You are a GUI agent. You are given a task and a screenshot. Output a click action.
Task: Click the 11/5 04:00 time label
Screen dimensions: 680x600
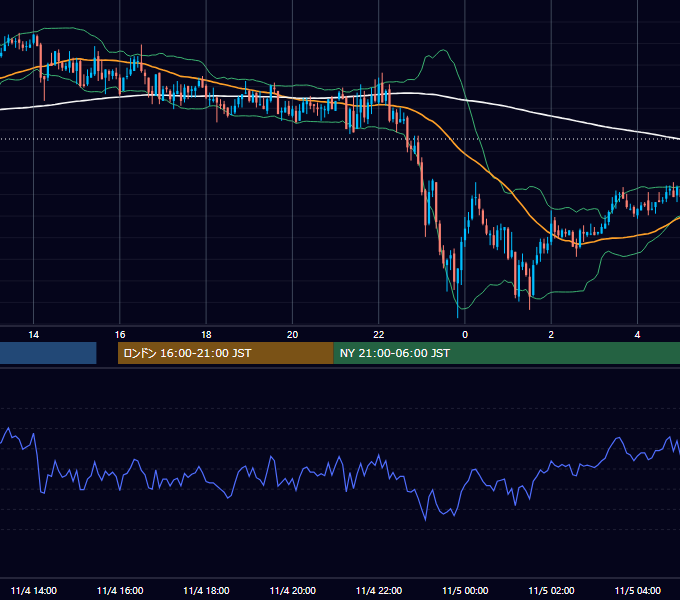638,591
